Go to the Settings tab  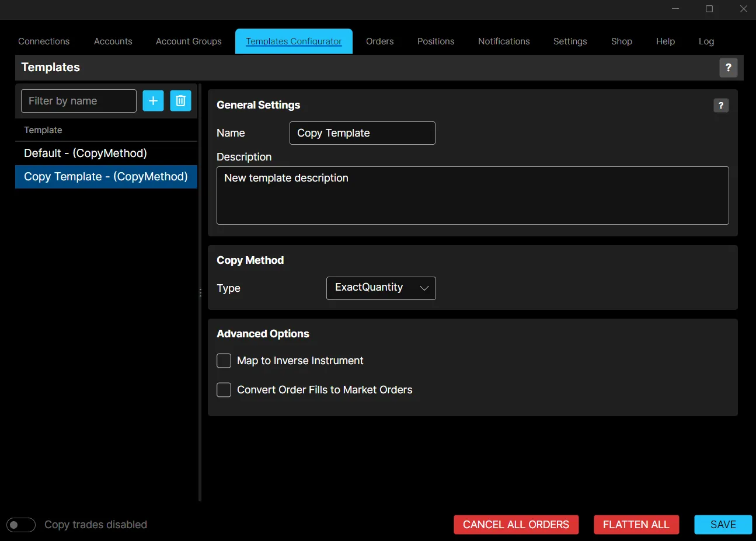coord(570,41)
